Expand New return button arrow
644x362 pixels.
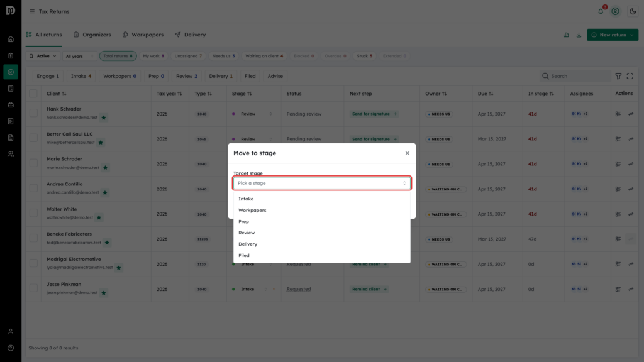click(x=632, y=35)
